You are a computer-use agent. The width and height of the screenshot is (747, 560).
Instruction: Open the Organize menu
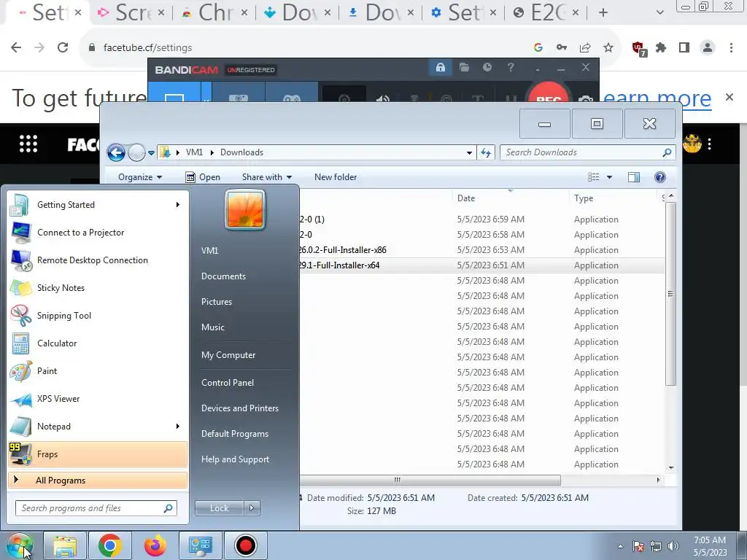(140, 177)
